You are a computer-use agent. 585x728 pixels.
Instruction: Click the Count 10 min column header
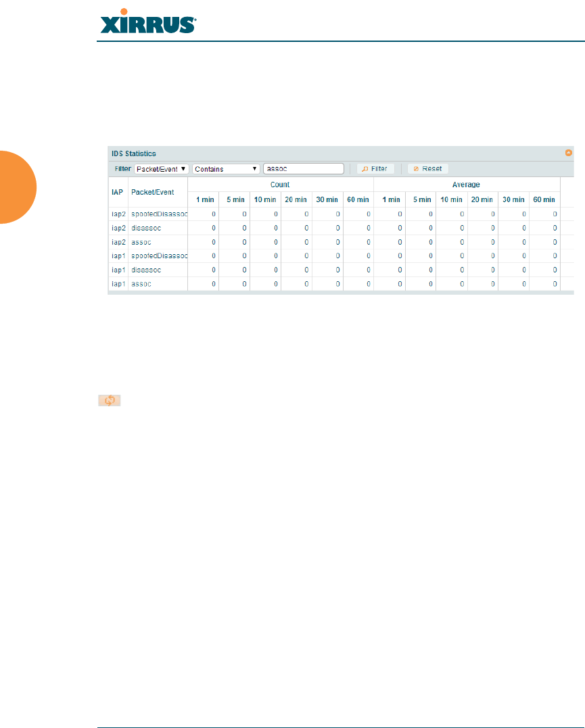click(x=265, y=199)
